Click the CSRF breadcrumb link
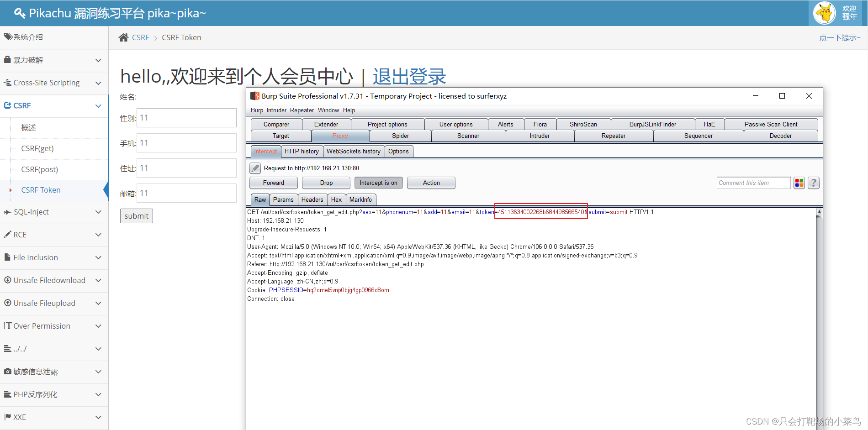868x430 pixels. tap(140, 37)
